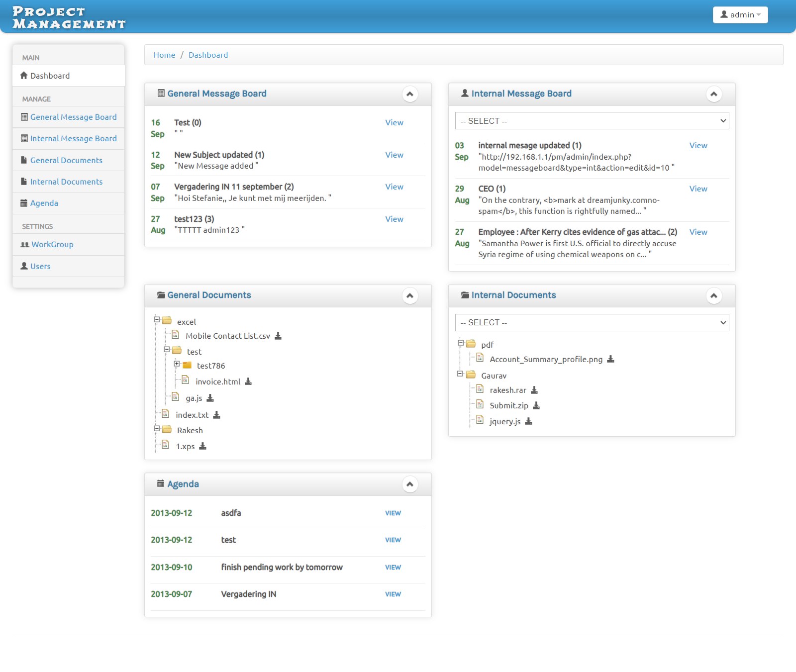Collapse the General Message Board panel

coord(410,94)
